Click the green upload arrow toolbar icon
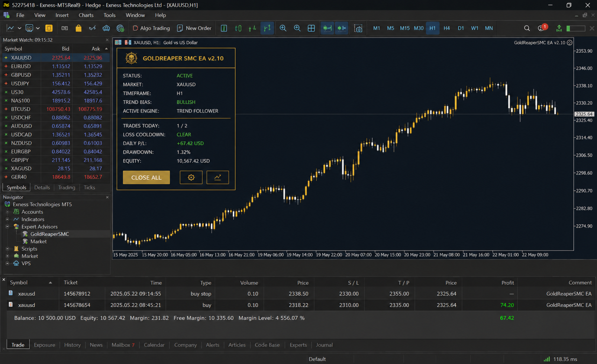This screenshot has height=364, width=597. click(x=559, y=28)
